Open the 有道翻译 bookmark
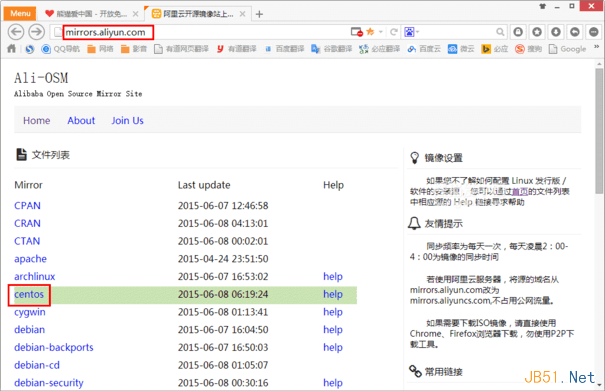This screenshot has width=605, height=391. (236, 49)
